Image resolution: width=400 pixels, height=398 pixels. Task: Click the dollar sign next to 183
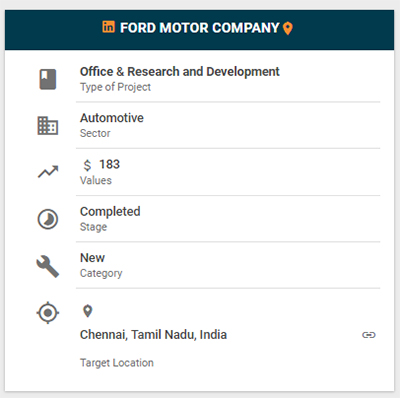point(87,165)
